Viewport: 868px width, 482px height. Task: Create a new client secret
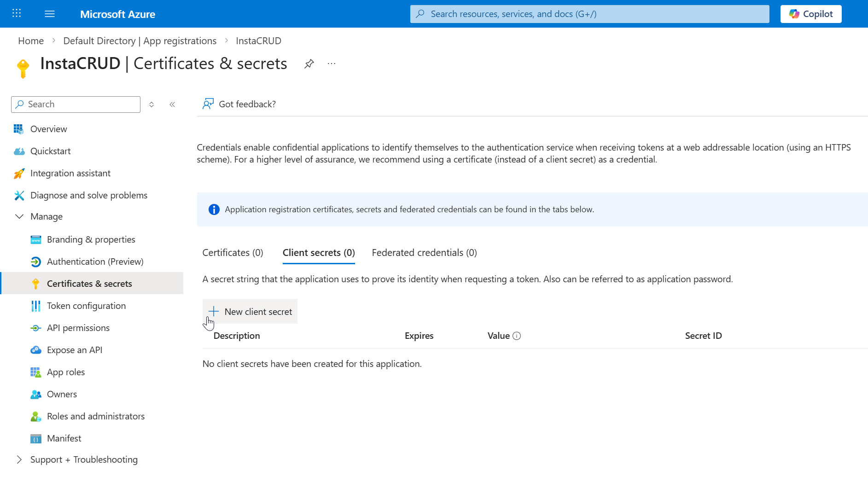(250, 311)
